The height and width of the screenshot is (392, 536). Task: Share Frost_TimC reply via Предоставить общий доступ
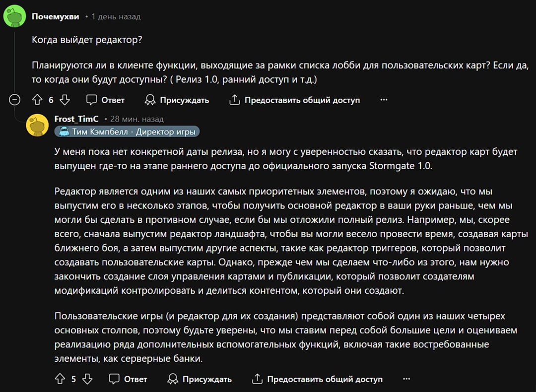pos(317,379)
